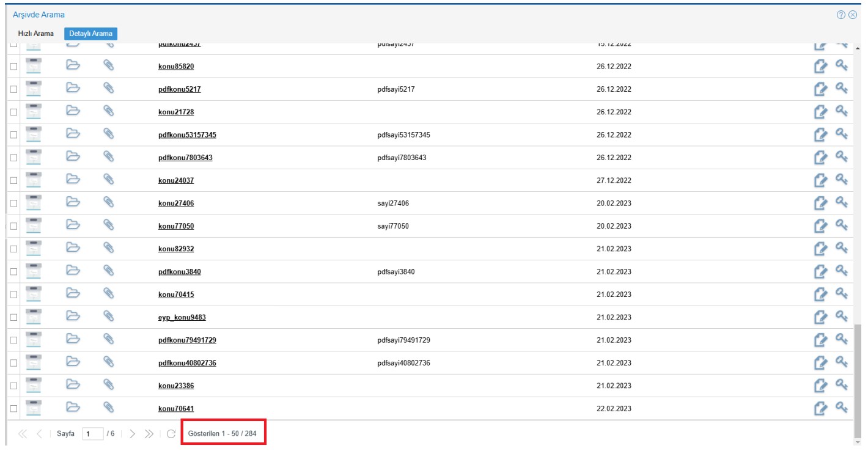Screen dimensions: 868x462
Task: Click the folder icon in konu85820 row
Action: point(73,66)
